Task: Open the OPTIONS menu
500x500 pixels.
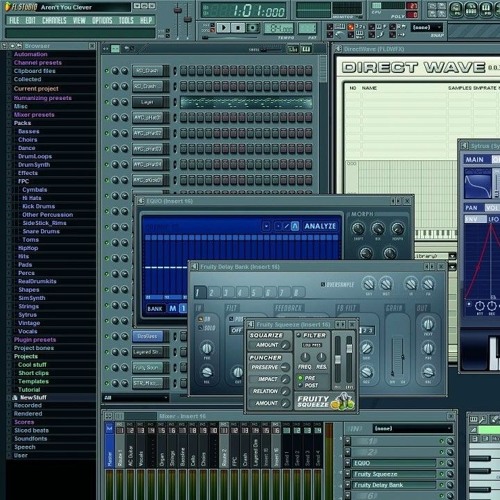Action: click(x=102, y=20)
